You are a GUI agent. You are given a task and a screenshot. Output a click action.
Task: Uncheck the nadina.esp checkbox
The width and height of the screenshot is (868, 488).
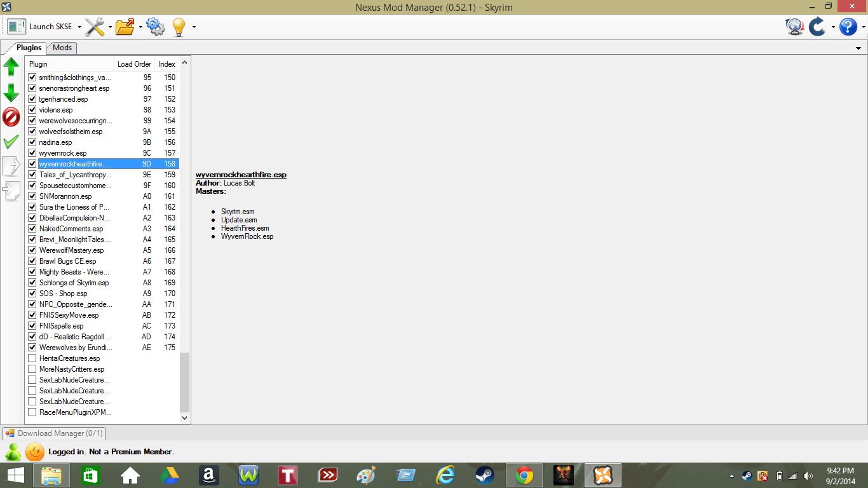pyautogui.click(x=32, y=142)
